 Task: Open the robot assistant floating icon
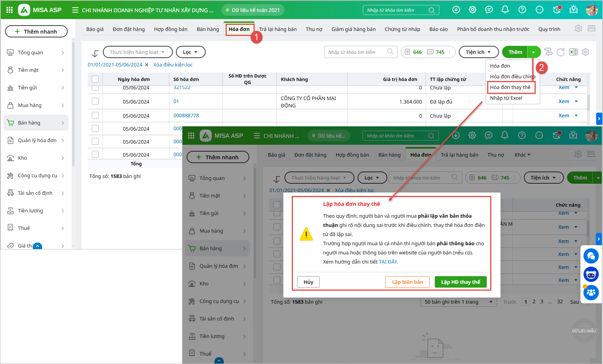(591, 274)
